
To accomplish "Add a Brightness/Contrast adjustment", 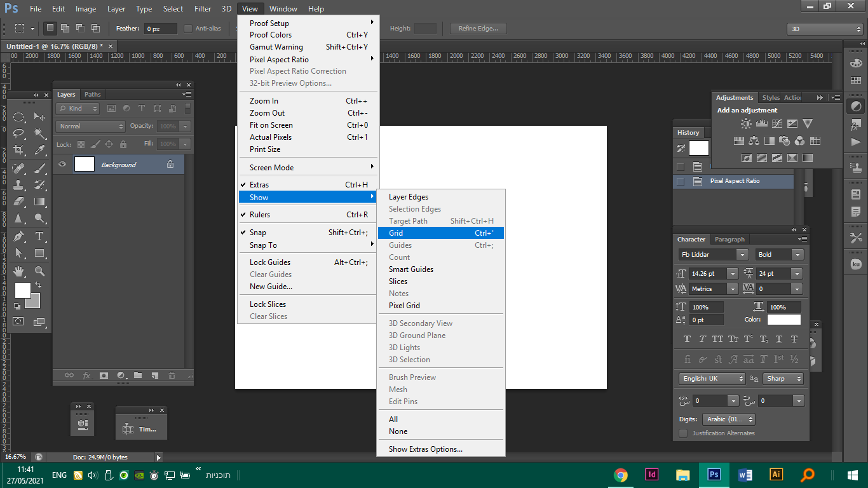I will pos(746,124).
